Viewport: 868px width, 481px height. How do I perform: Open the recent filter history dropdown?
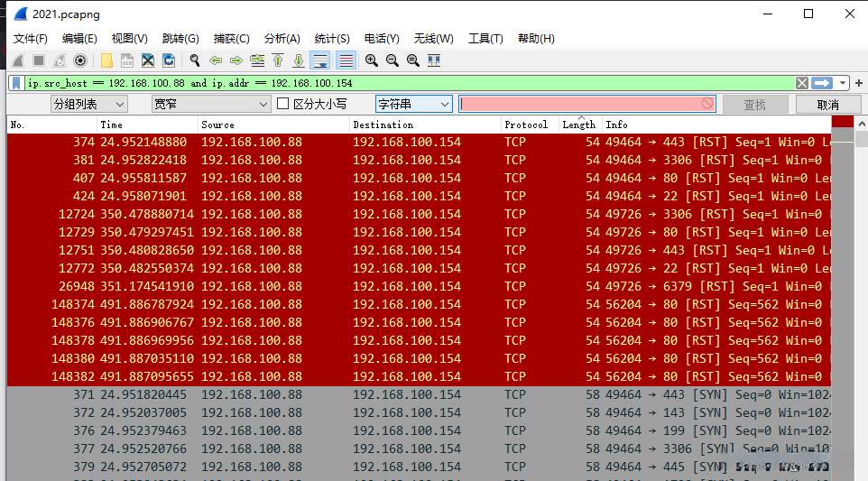click(842, 83)
